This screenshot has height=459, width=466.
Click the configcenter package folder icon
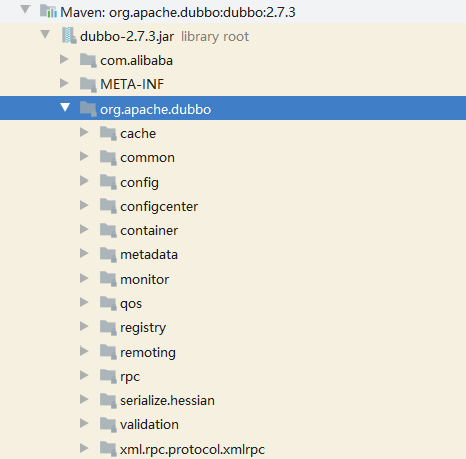coord(108,207)
